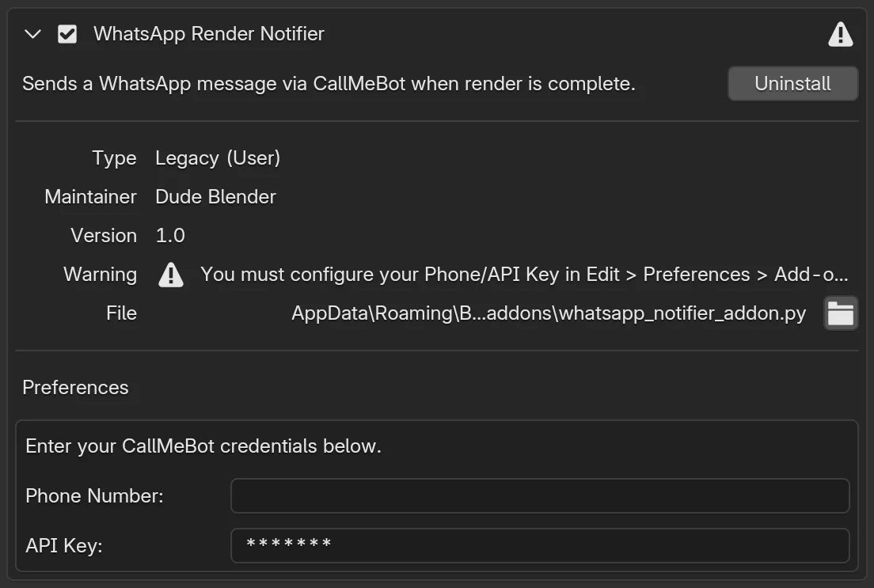The width and height of the screenshot is (874, 588).
Task: Focus the Phone Number input field
Action: click(x=539, y=496)
